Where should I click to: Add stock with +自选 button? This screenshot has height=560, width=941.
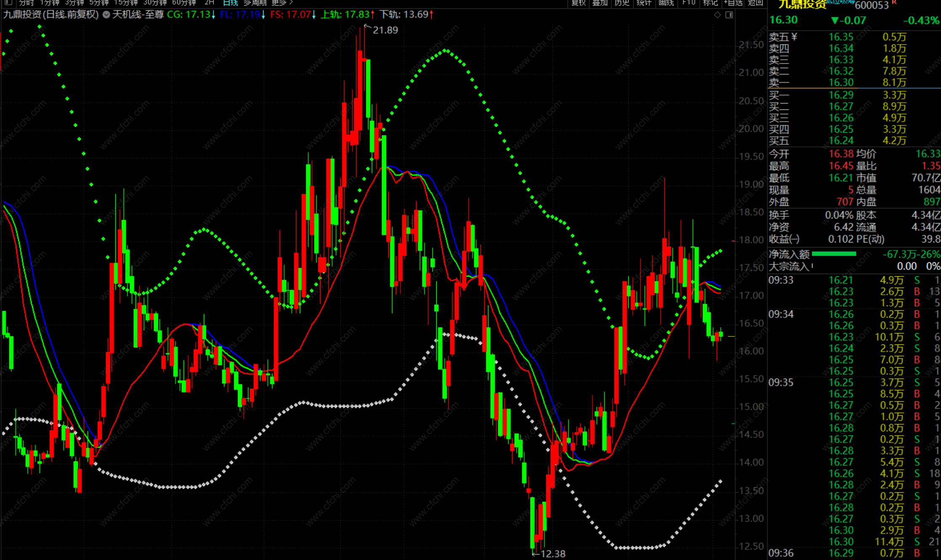pyautogui.click(x=733, y=3)
